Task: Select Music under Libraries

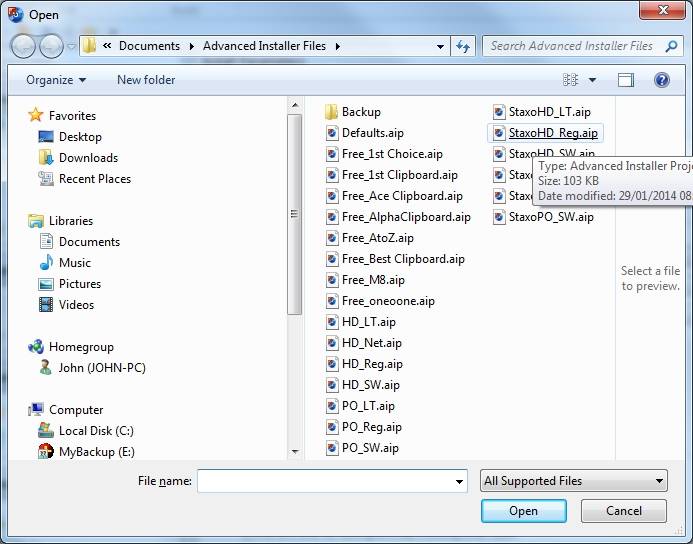Action: coord(75,263)
